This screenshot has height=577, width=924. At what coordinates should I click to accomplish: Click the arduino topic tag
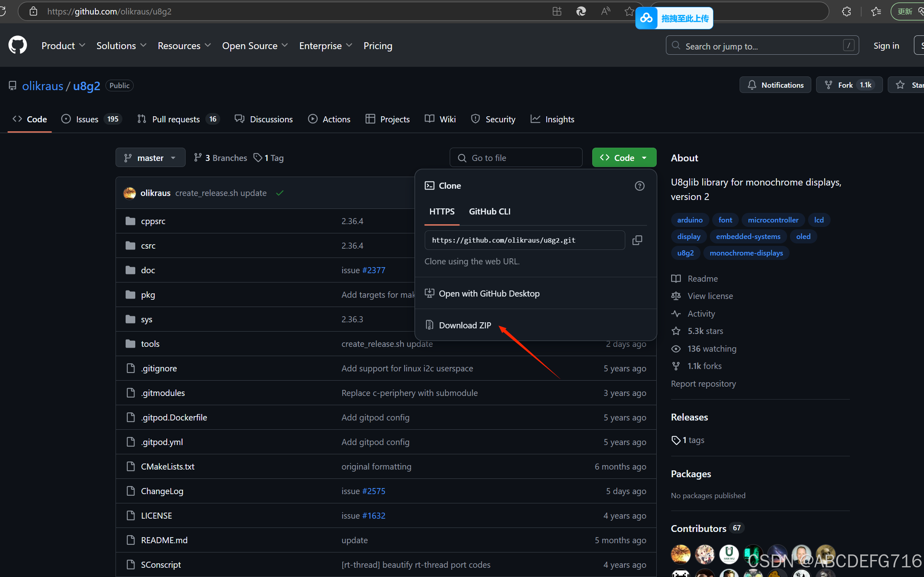[690, 220]
